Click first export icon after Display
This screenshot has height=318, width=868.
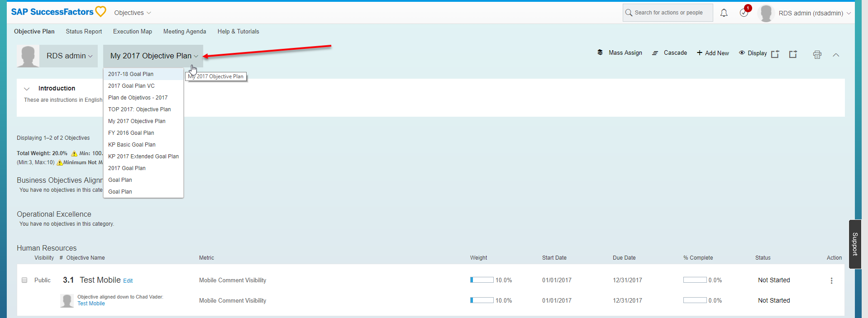pos(775,54)
